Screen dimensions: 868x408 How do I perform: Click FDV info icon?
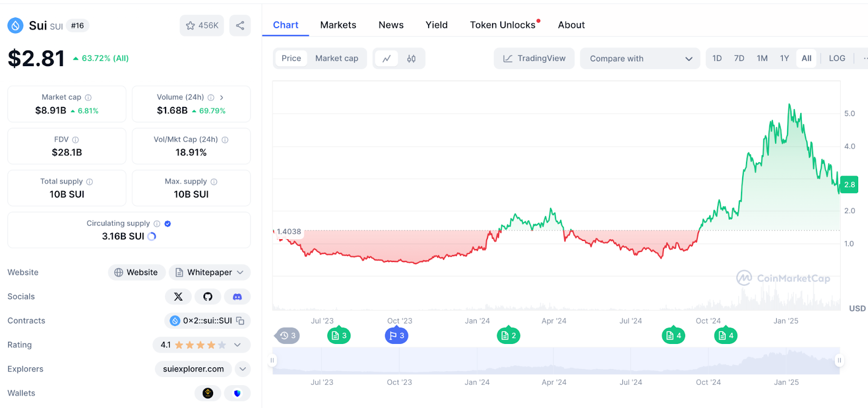pyautogui.click(x=75, y=140)
